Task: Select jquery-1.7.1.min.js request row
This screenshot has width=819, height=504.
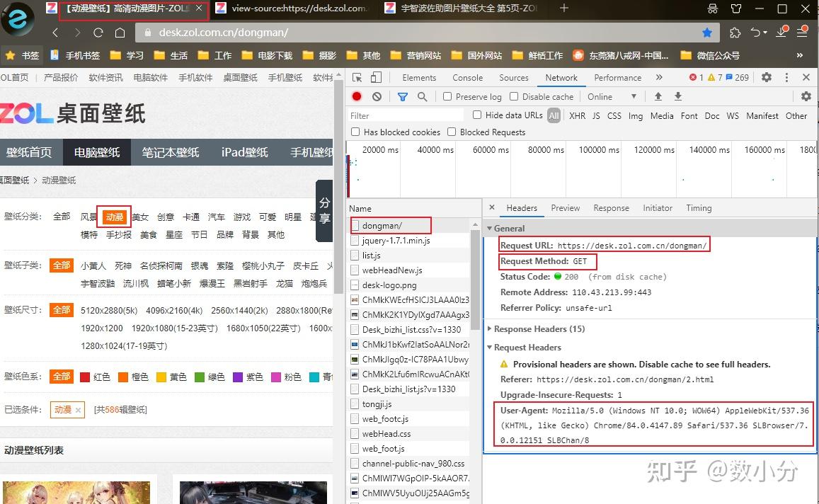Action: 409,240
